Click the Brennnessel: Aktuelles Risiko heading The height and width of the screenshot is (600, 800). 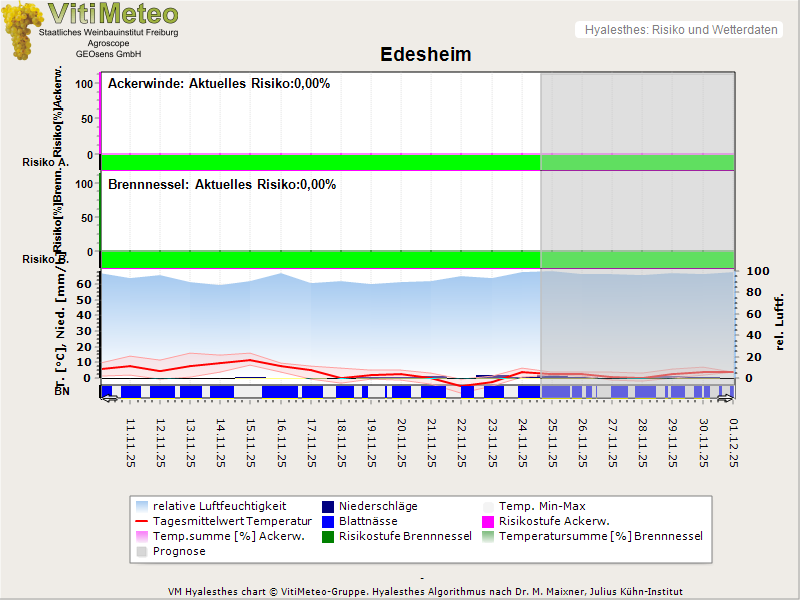[x=221, y=185]
